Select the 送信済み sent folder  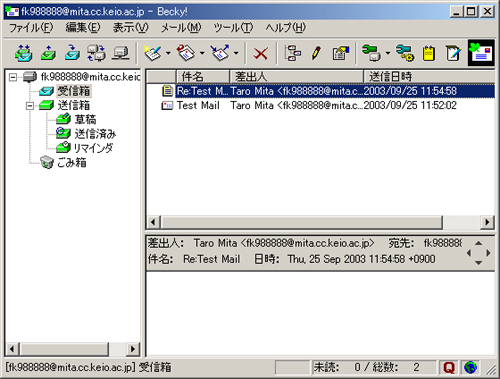pos(95,134)
